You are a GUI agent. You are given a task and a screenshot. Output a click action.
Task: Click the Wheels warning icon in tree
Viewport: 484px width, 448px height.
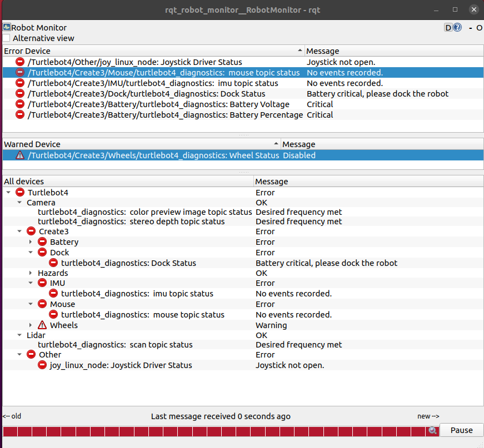tap(42, 325)
